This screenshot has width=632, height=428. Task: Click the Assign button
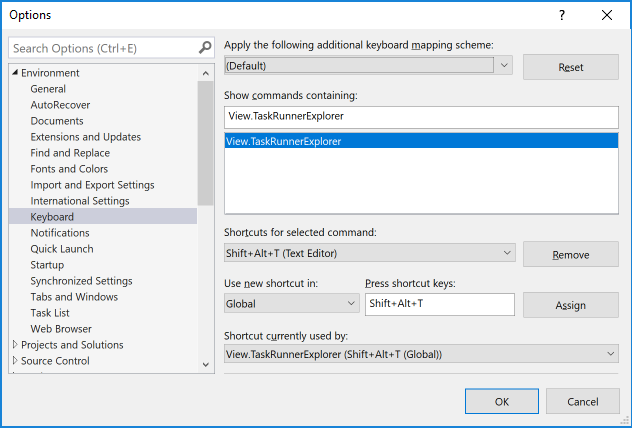[x=571, y=305]
